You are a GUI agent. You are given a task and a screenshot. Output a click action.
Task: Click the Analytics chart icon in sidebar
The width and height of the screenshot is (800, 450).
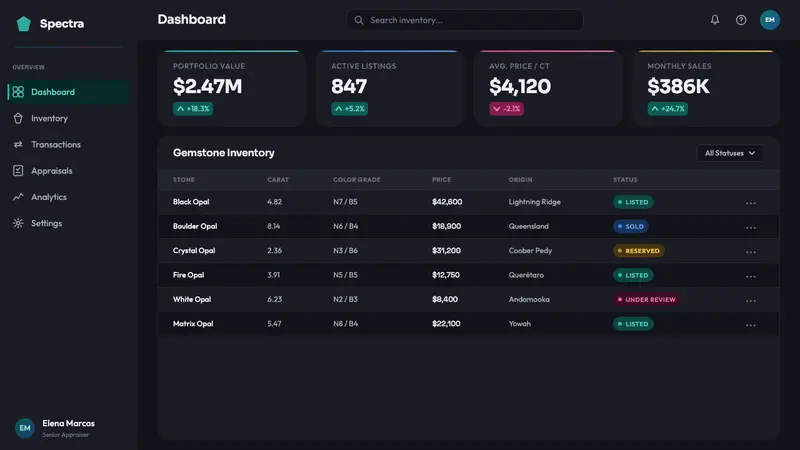click(18, 197)
